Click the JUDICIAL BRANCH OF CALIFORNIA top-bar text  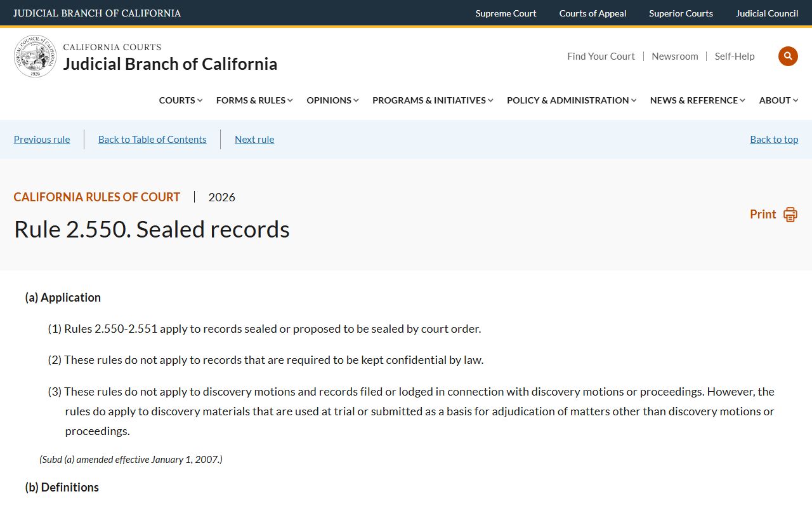tap(97, 13)
